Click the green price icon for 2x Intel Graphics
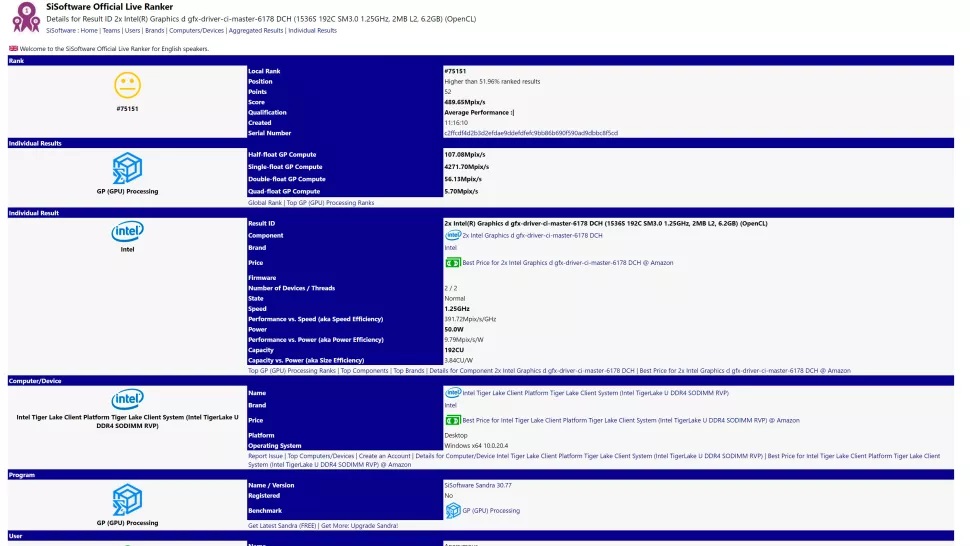This screenshot has height=546, width=970. pos(453,263)
